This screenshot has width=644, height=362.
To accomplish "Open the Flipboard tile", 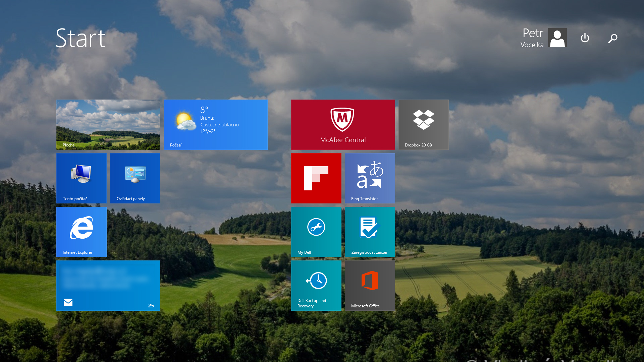I will pyautogui.click(x=316, y=178).
